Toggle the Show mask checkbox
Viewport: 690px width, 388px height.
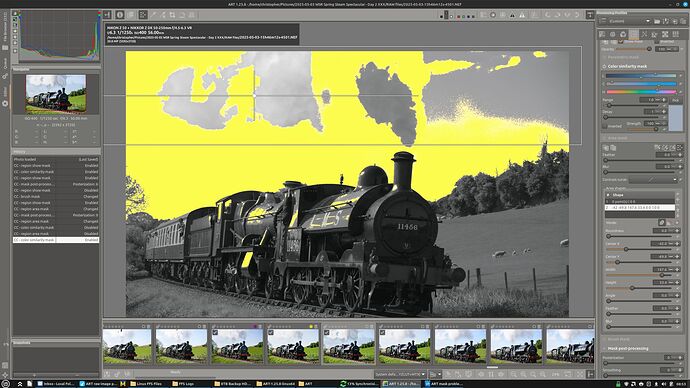621,42
